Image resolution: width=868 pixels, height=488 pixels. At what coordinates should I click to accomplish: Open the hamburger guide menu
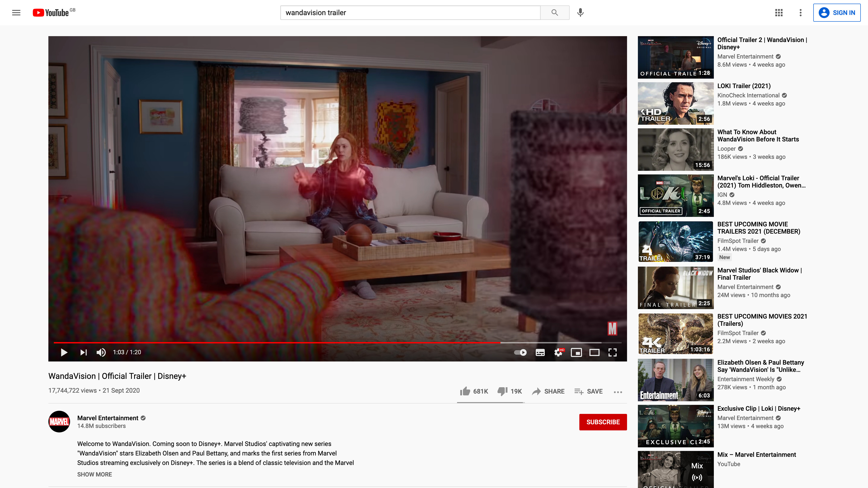(x=16, y=13)
